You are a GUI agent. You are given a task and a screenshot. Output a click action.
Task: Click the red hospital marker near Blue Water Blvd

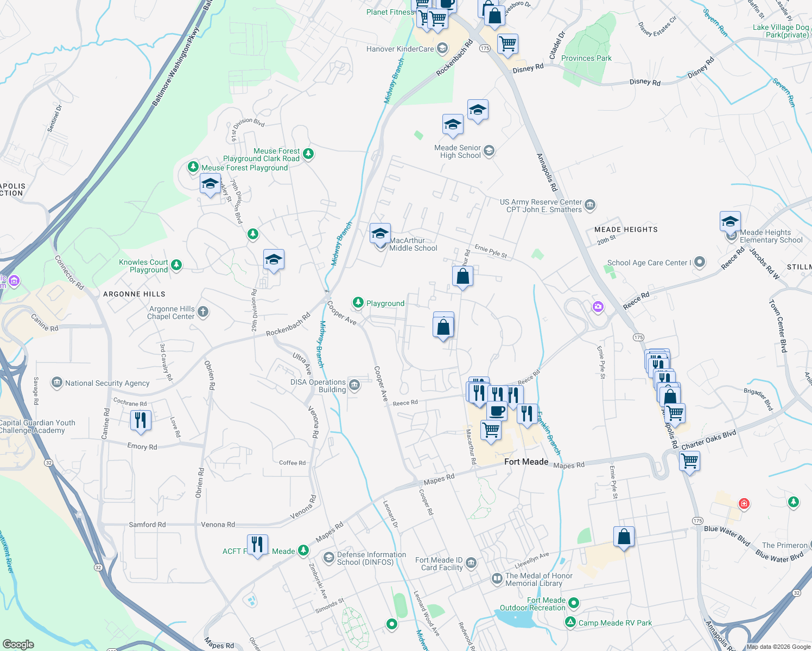click(x=744, y=503)
